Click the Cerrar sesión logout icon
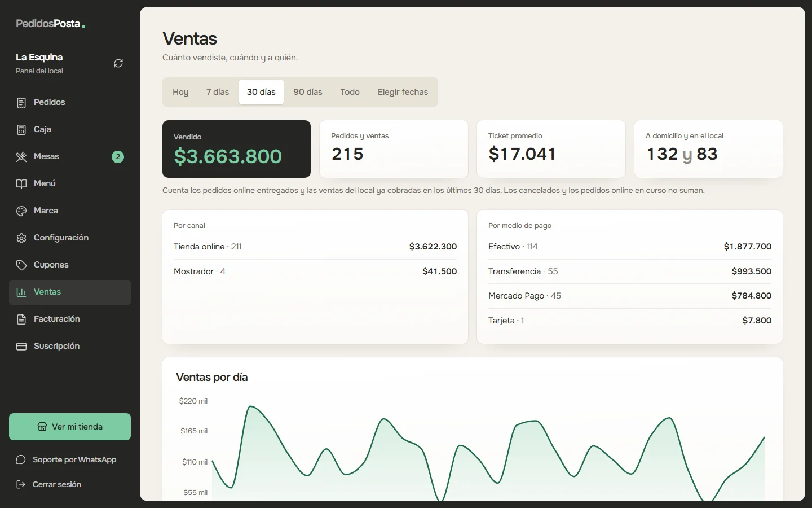The width and height of the screenshot is (812, 508). (21, 484)
